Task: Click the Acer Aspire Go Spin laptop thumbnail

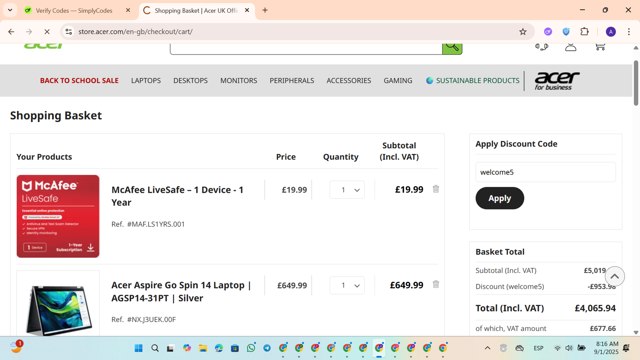Action: coord(58,304)
